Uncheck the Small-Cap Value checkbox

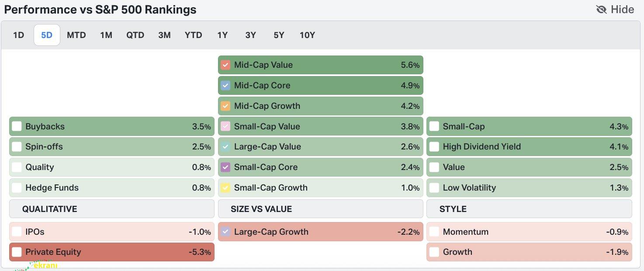(x=225, y=127)
